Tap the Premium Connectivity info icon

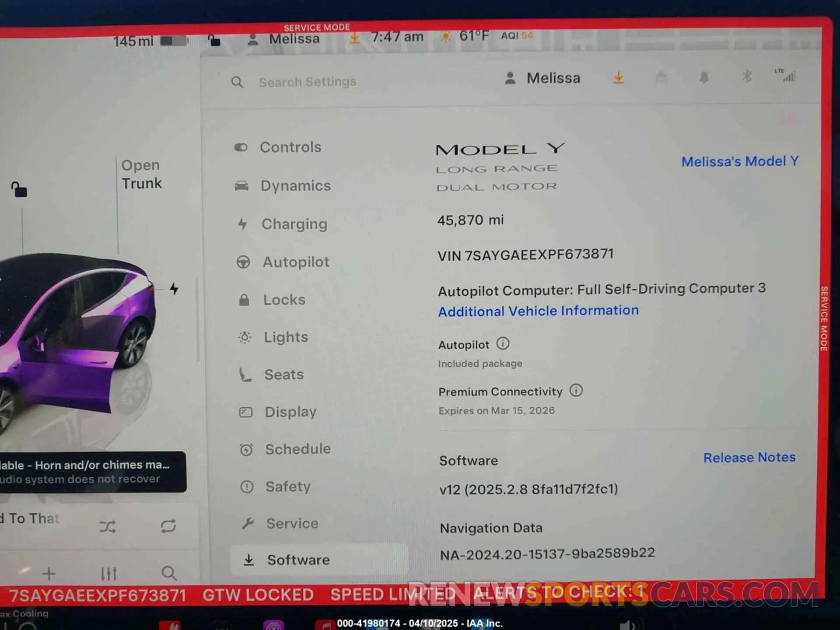click(x=576, y=390)
